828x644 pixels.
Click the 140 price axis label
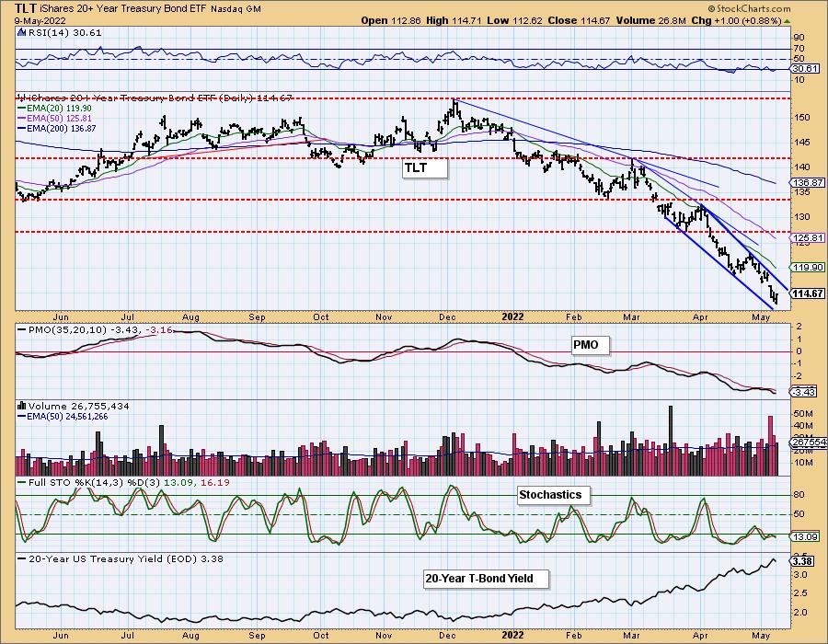click(802, 167)
